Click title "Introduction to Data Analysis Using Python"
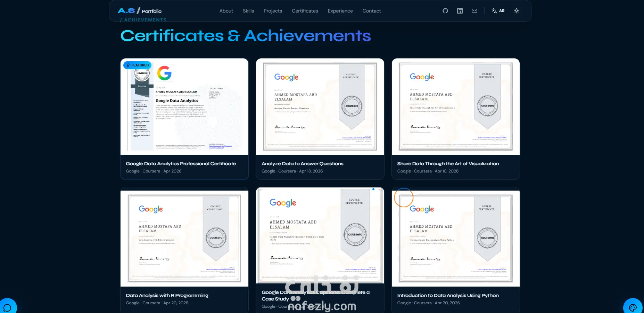Screen dimensions: 644x313 click(448, 295)
